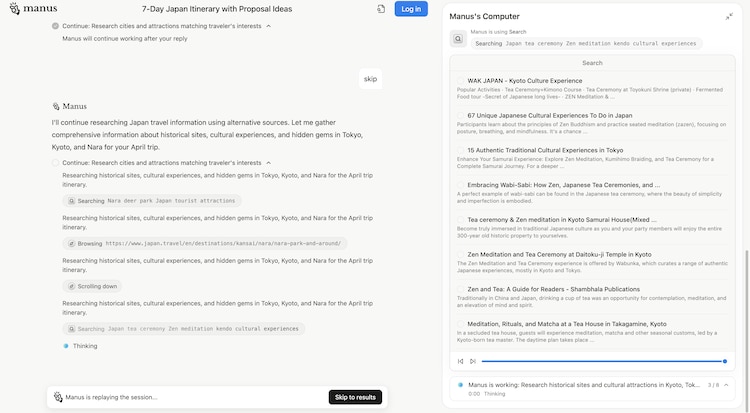This screenshot has height=413, width=750.
Task: Toggle checkbox for second Continue: Research cities step
Action: pyautogui.click(x=55, y=162)
